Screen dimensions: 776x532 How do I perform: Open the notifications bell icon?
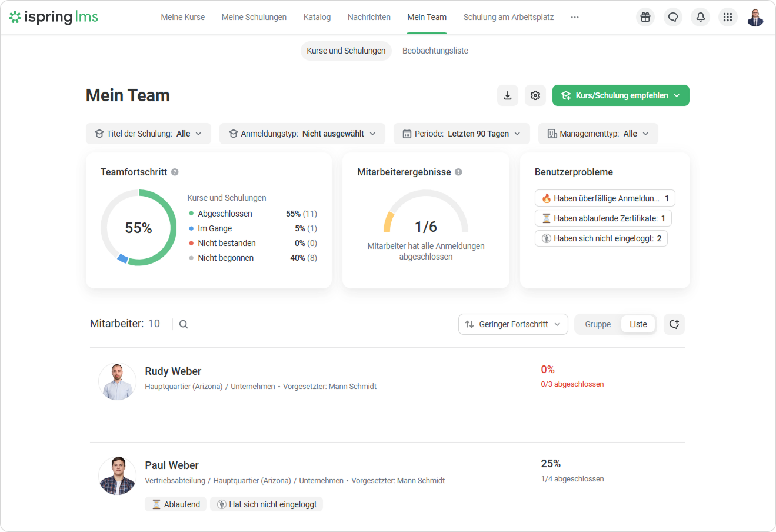point(701,17)
